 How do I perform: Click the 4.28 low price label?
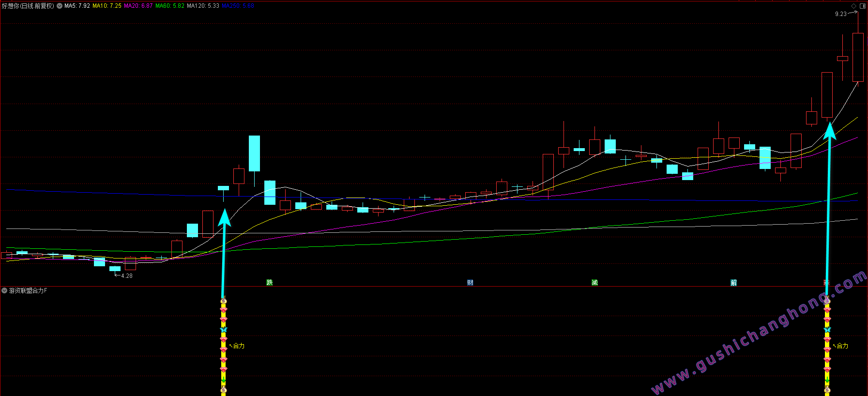[x=127, y=276]
